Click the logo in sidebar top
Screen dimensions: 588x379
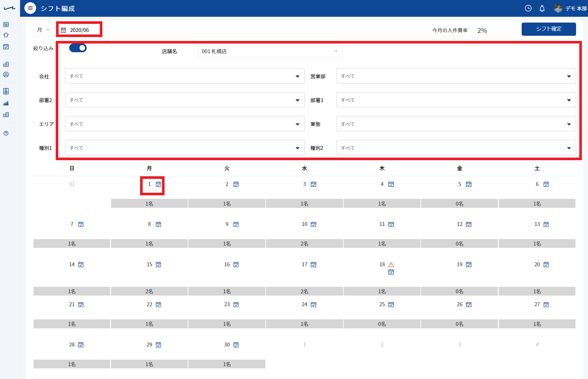[x=9, y=8]
